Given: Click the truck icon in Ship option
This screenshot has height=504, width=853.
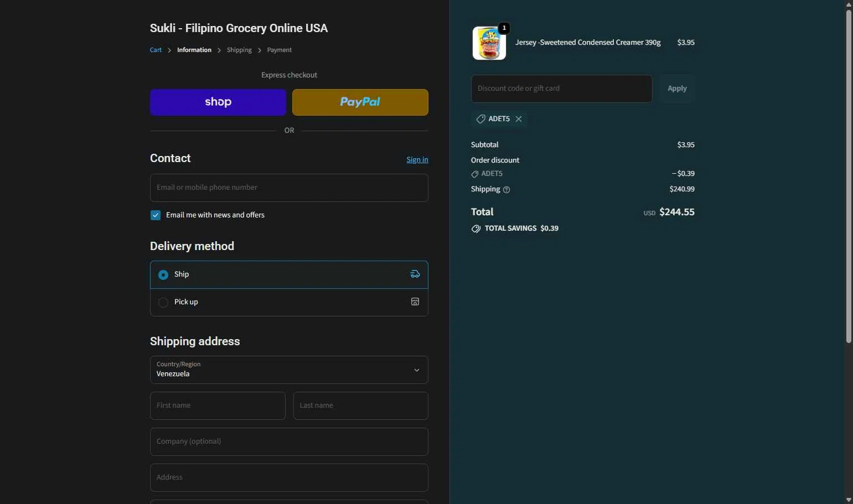Looking at the screenshot, I should (415, 274).
